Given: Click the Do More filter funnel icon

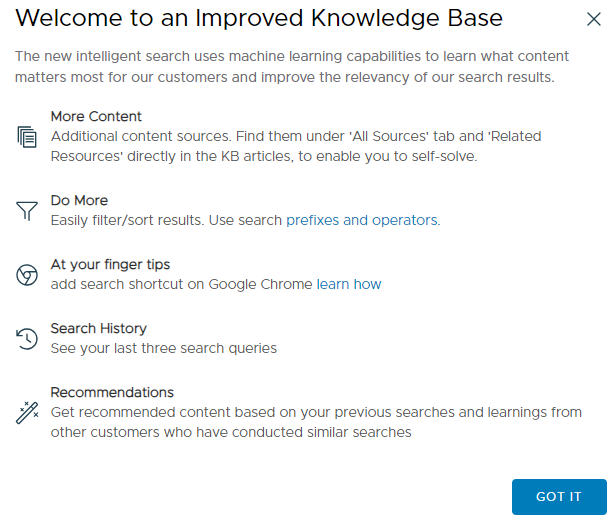Looking at the screenshot, I should 27,211.
